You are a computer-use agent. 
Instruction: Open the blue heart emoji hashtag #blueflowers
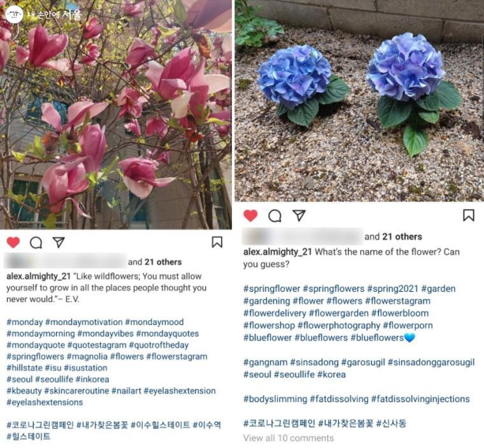[x=383, y=338]
